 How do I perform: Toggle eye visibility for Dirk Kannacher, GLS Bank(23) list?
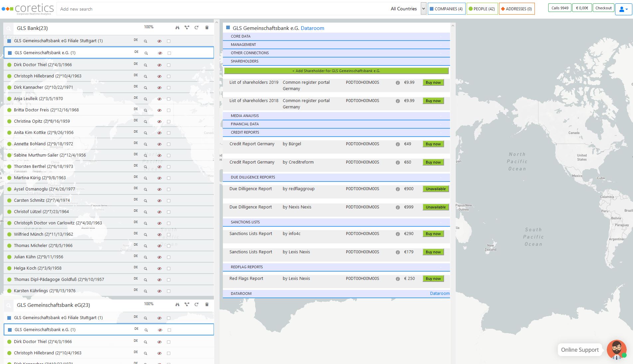pos(159,88)
